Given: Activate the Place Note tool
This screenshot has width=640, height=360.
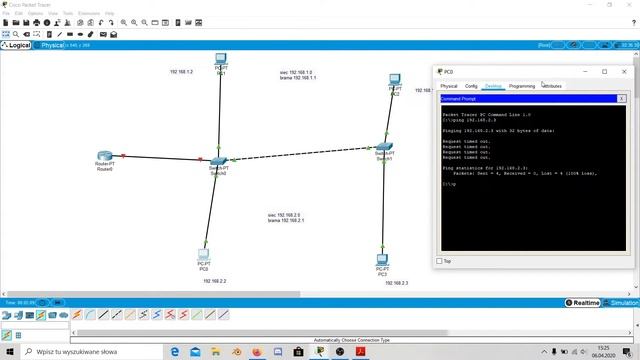Looking at the screenshot, I should [x=49, y=34].
